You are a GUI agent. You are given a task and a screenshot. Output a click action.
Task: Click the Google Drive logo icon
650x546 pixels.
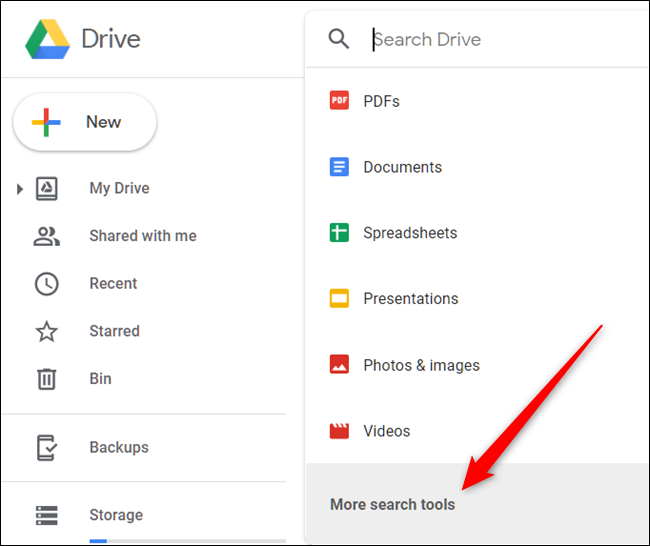[x=48, y=39]
